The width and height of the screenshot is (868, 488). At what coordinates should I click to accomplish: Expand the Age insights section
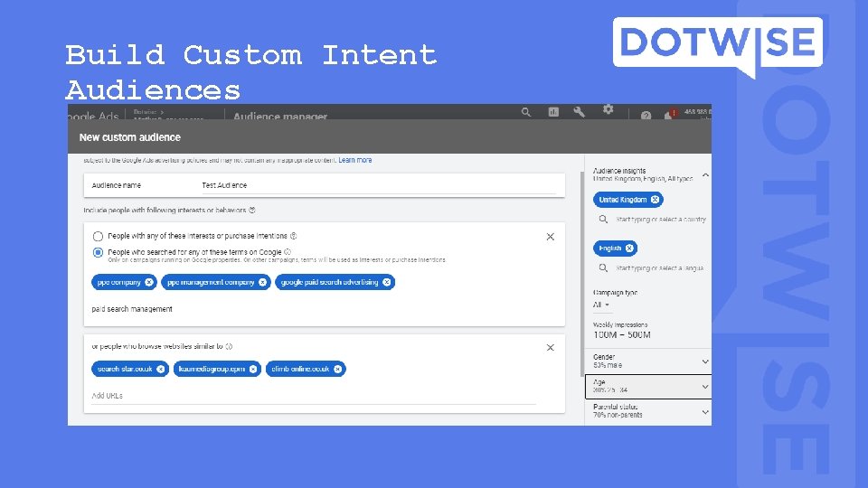pyautogui.click(x=648, y=386)
